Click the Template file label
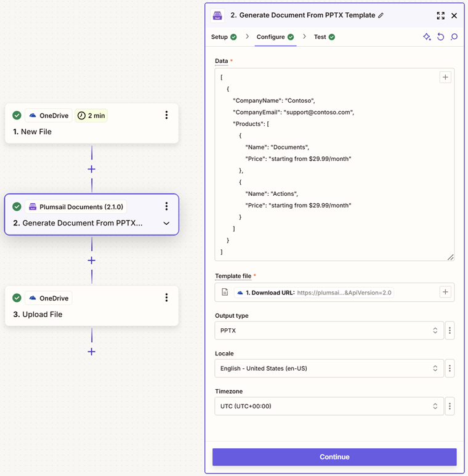 [x=233, y=276]
